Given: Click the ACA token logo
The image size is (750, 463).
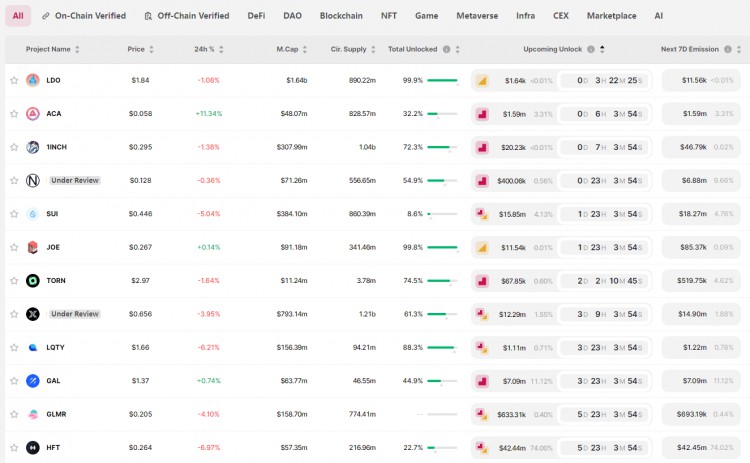Looking at the screenshot, I should [x=33, y=114].
